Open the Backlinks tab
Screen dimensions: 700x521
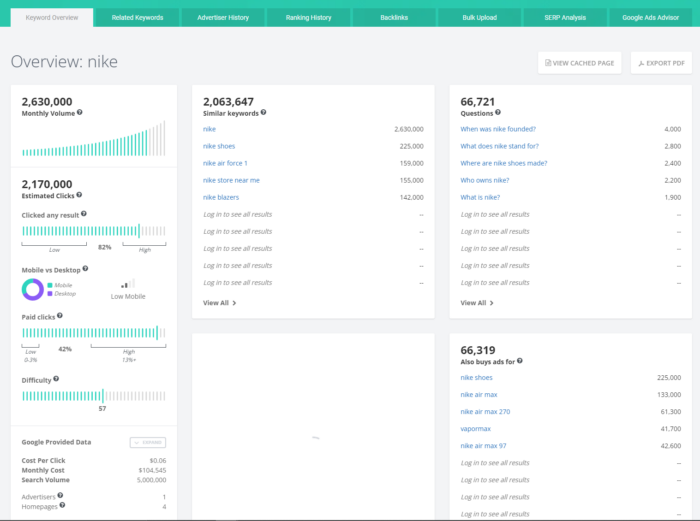394,18
